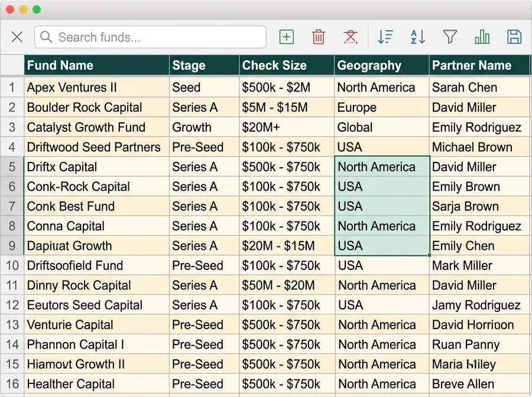The height and width of the screenshot is (397, 532).
Task: Click the X icon left of search
Action: (x=17, y=37)
